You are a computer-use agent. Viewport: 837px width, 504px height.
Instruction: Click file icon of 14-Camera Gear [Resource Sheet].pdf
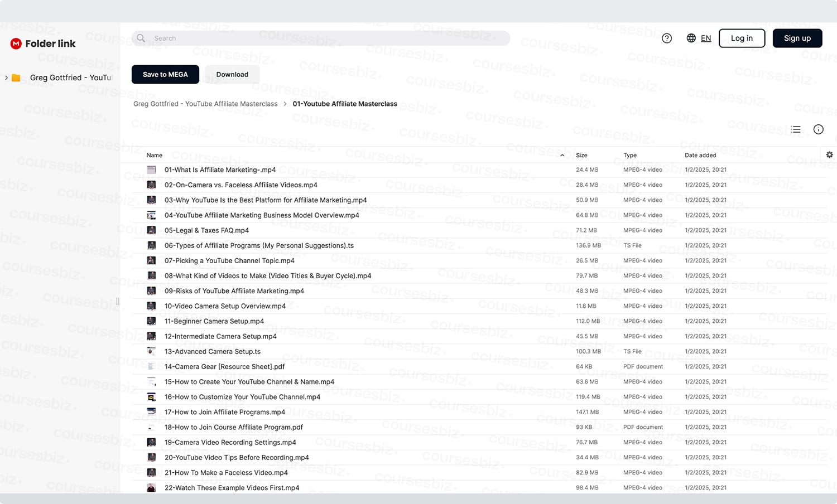pyautogui.click(x=151, y=366)
